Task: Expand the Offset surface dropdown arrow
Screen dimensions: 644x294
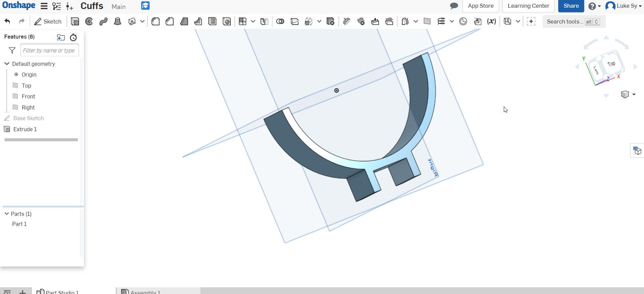Action: [x=416, y=21]
